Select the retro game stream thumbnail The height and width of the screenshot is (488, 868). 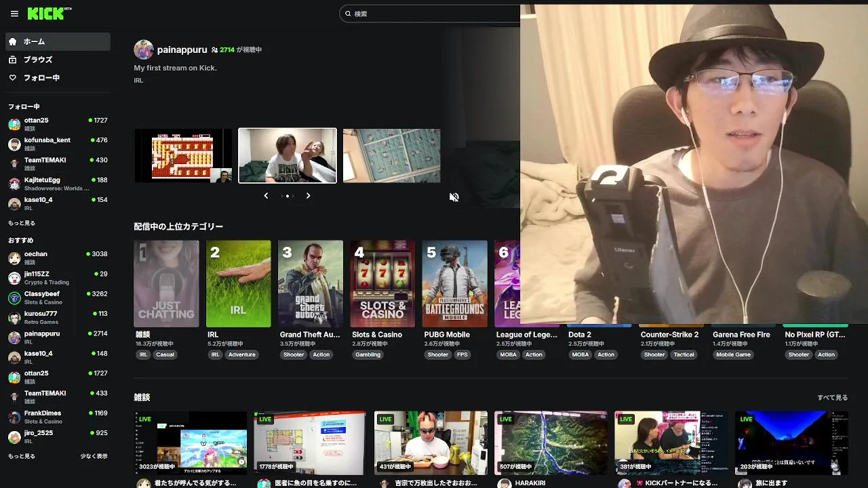click(183, 156)
